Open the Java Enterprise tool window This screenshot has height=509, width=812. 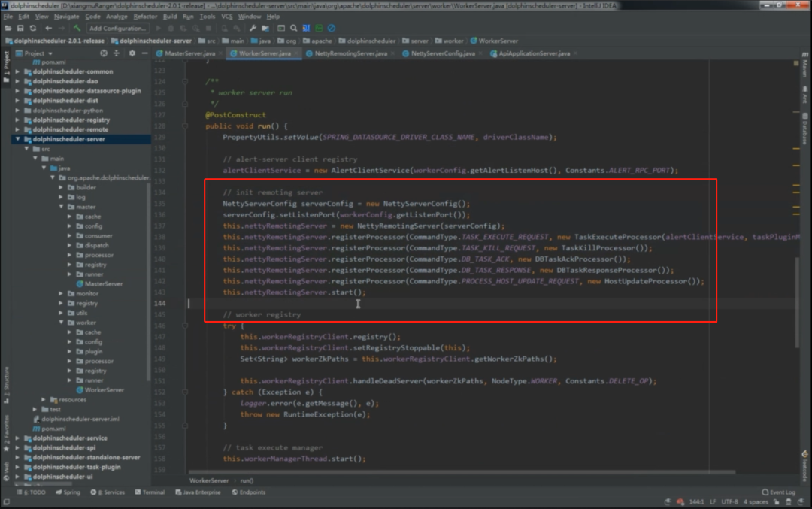point(198,492)
